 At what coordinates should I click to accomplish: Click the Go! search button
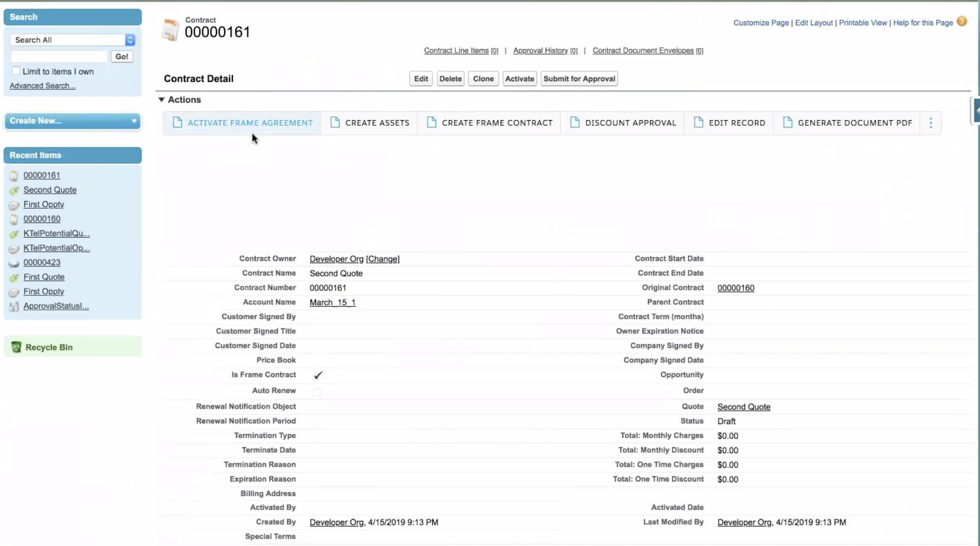122,56
